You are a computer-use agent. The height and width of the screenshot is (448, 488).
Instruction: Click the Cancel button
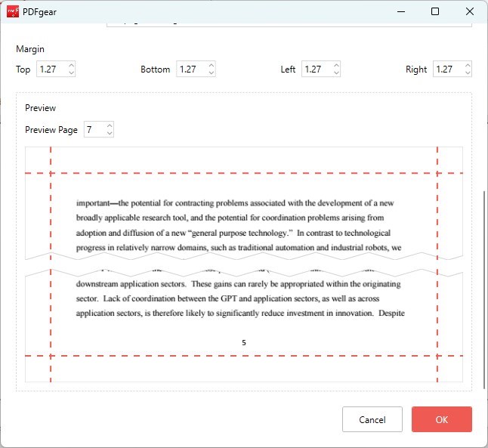[x=372, y=419]
